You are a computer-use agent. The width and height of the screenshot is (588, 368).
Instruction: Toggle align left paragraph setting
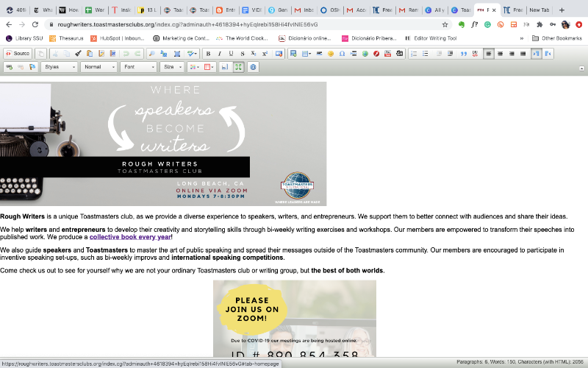pyautogui.click(x=489, y=54)
